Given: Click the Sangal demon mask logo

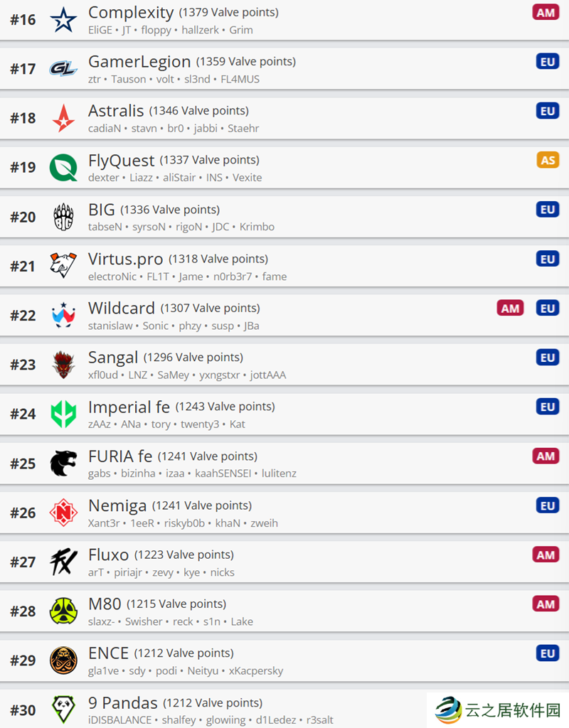Looking at the screenshot, I should click(63, 365).
